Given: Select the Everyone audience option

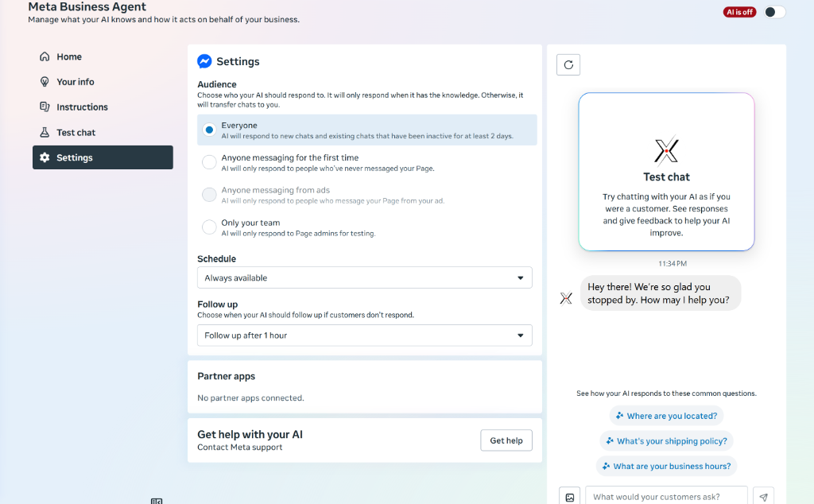Looking at the screenshot, I should 367,130.
